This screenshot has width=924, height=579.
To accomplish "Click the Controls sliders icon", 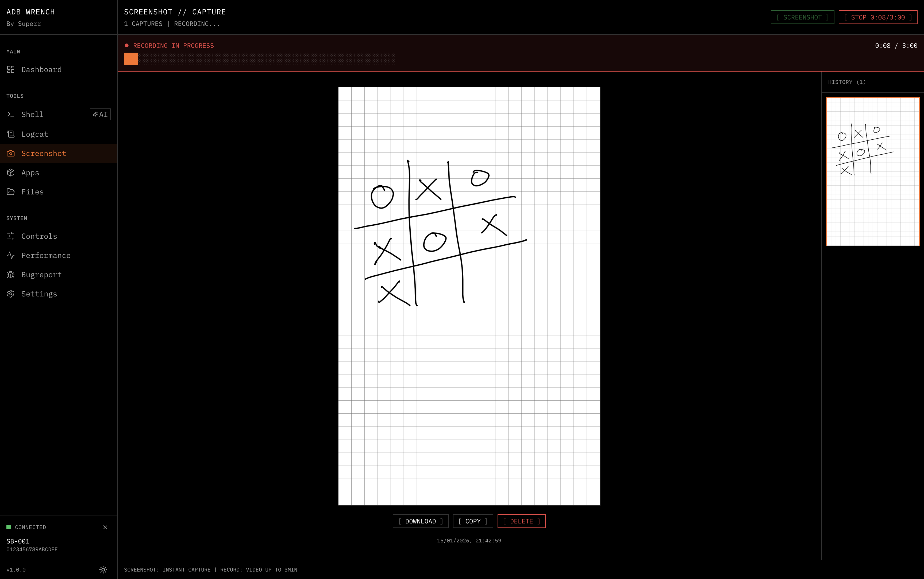I will tap(11, 236).
